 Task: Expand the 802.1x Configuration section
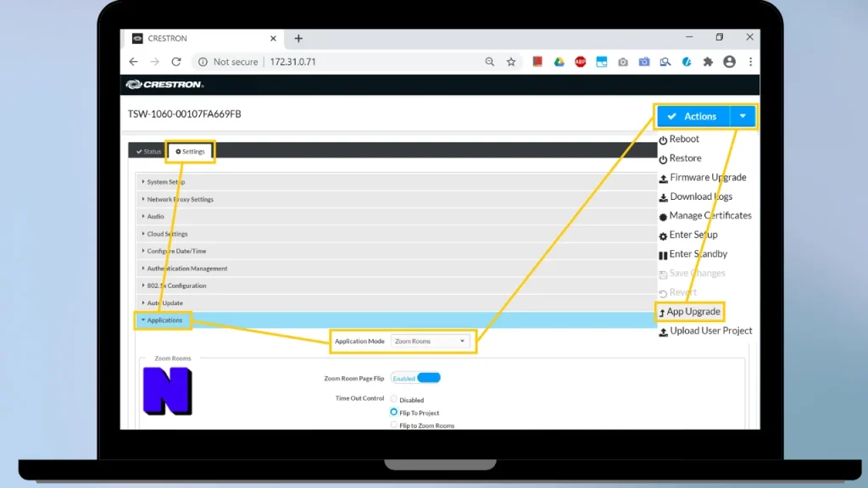coord(396,286)
